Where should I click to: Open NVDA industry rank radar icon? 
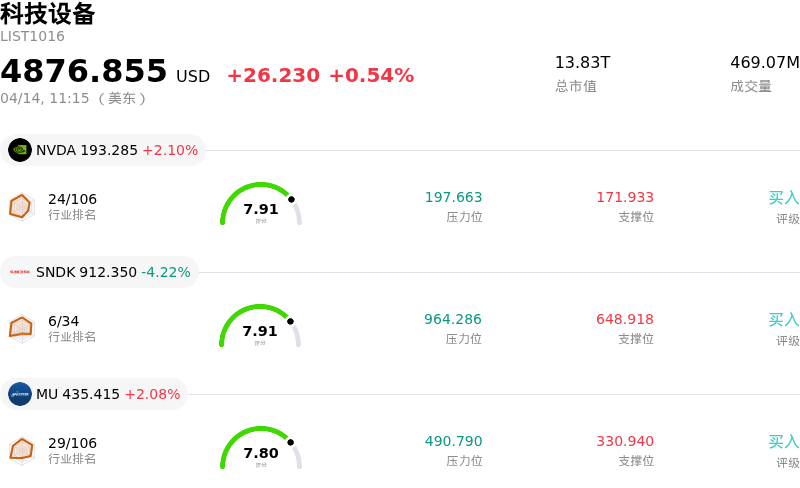[x=21, y=206]
